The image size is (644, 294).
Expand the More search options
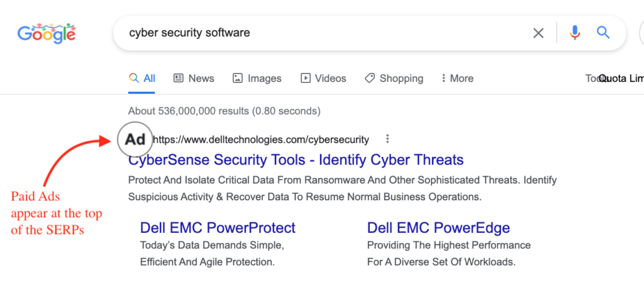[x=457, y=78]
